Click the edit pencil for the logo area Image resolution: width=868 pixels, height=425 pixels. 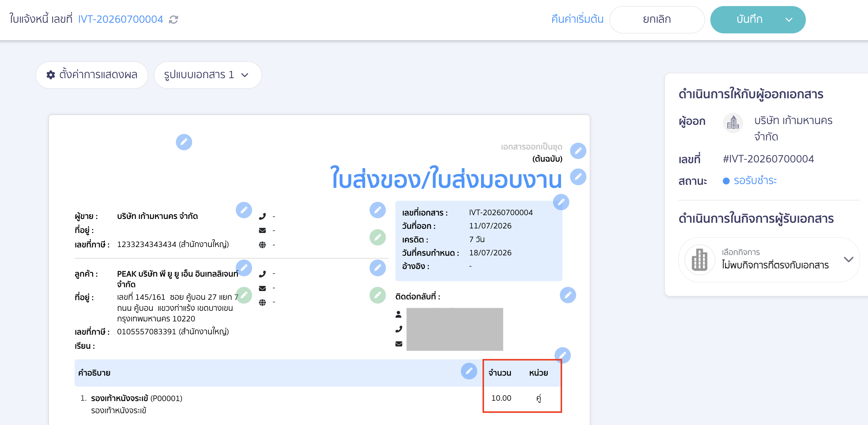(184, 142)
